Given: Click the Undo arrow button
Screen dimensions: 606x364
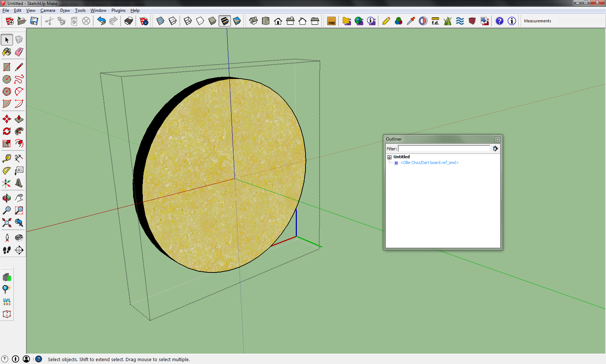Looking at the screenshot, I should pyautogui.click(x=101, y=21).
